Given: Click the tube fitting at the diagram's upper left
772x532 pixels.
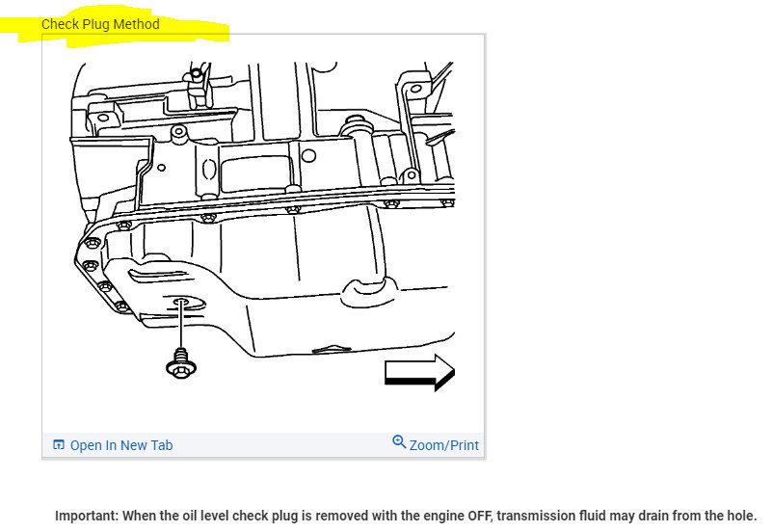Looking at the screenshot, I should (199, 86).
